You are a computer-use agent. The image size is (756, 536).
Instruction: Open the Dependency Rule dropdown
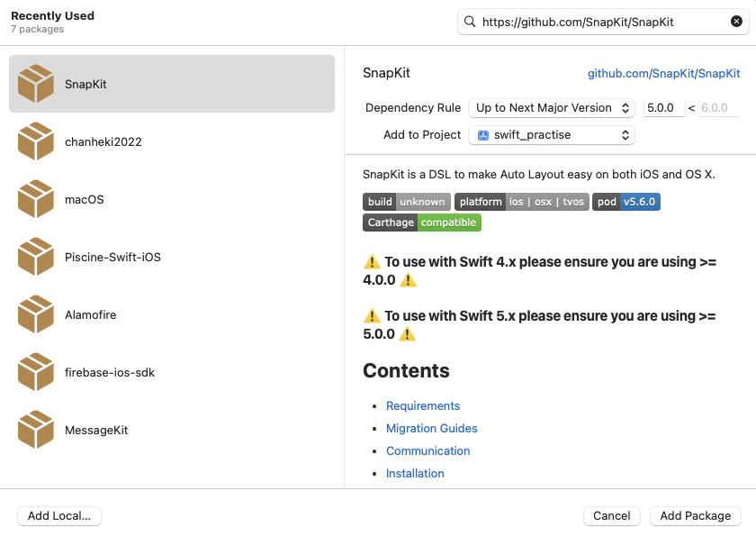point(552,107)
